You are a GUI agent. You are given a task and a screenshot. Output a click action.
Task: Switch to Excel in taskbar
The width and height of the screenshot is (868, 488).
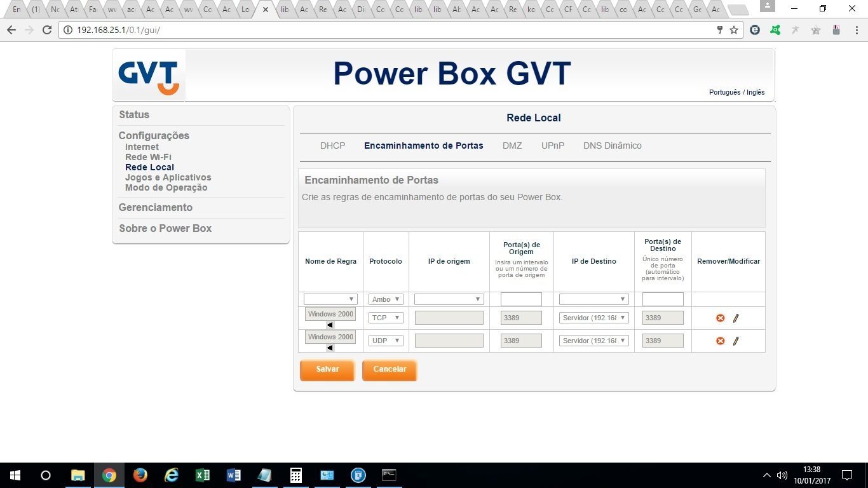pyautogui.click(x=203, y=475)
